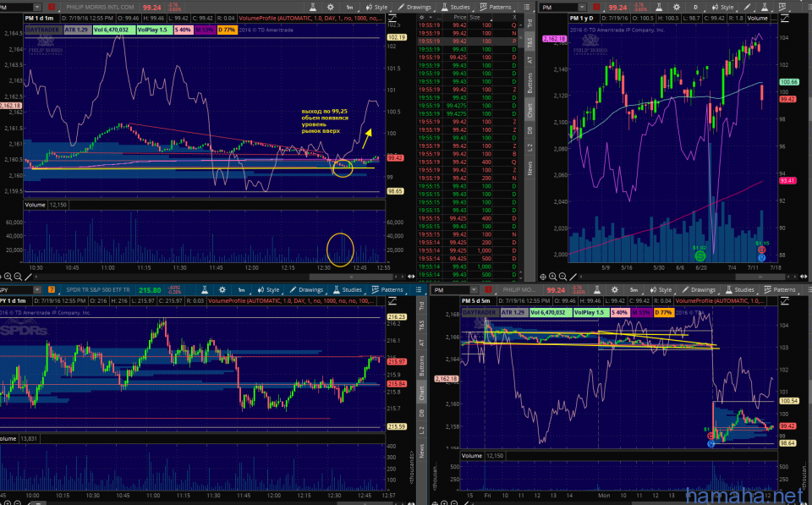Click the drawing-set icon beside top-left chart VolumeProfile header
The width and height of the screenshot is (812, 505).
[392, 18]
